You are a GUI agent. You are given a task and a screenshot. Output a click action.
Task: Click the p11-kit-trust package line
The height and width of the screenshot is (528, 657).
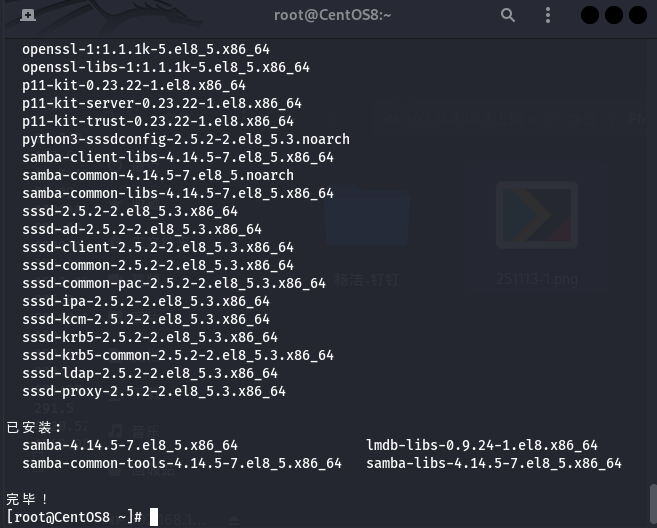click(157, 121)
